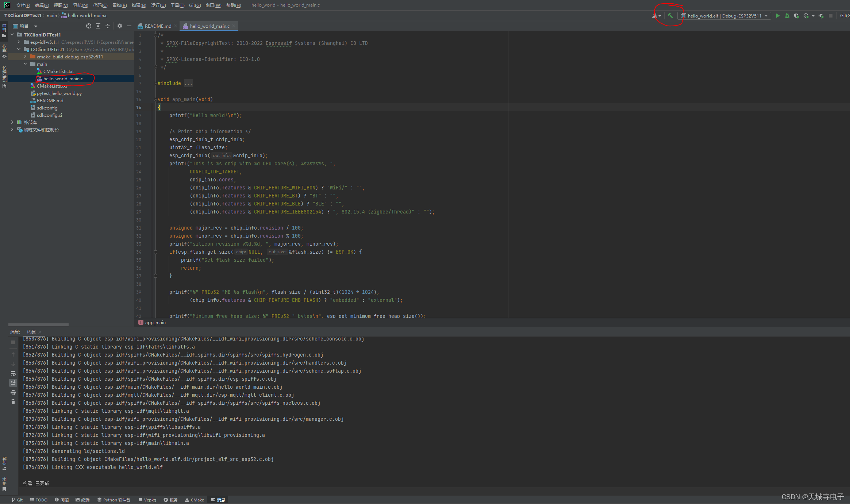Open the Git tool window

(x=17, y=500)
